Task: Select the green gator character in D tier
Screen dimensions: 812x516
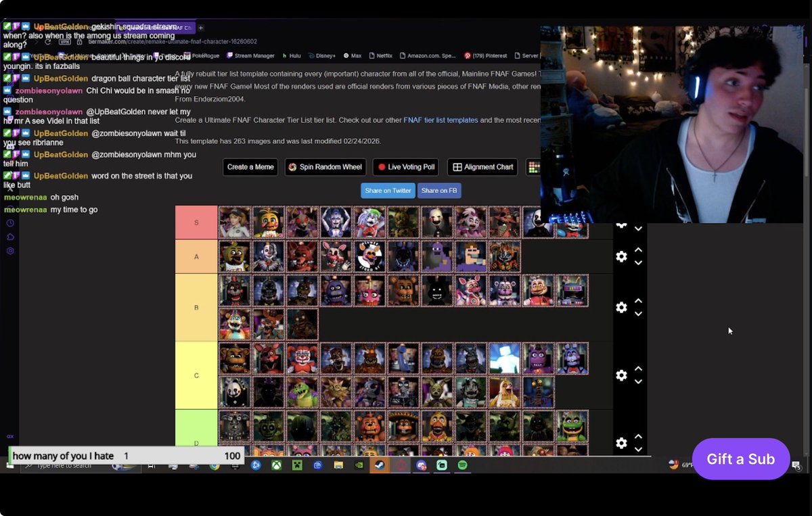Action: pos(572,426)
